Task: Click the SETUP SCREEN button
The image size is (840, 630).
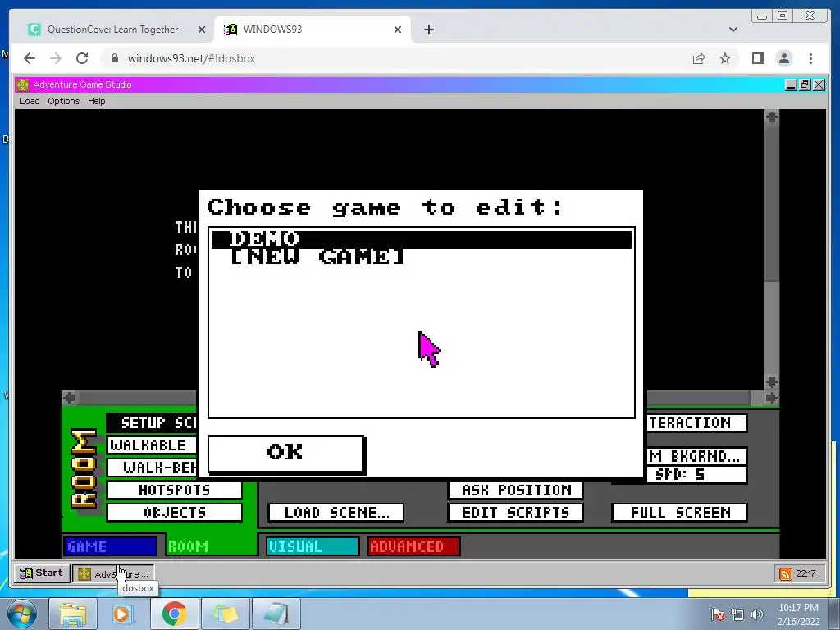Action: [x=152, y=422]
